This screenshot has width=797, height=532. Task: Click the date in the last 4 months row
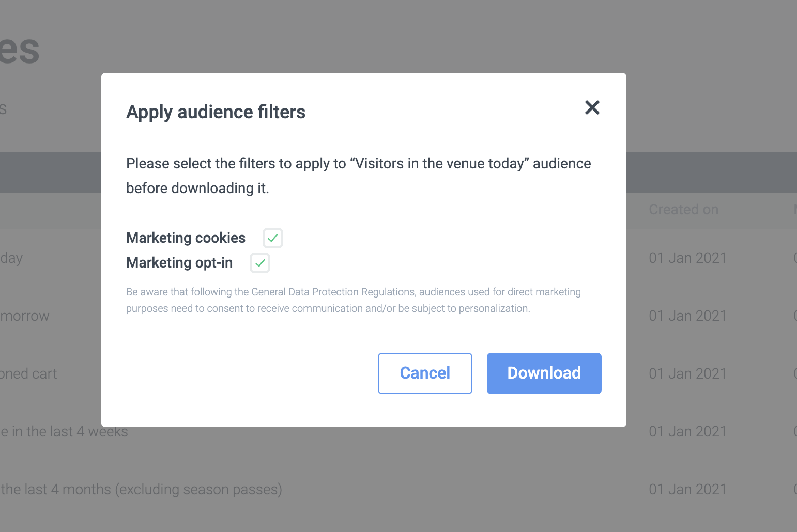tap(687, 490)
